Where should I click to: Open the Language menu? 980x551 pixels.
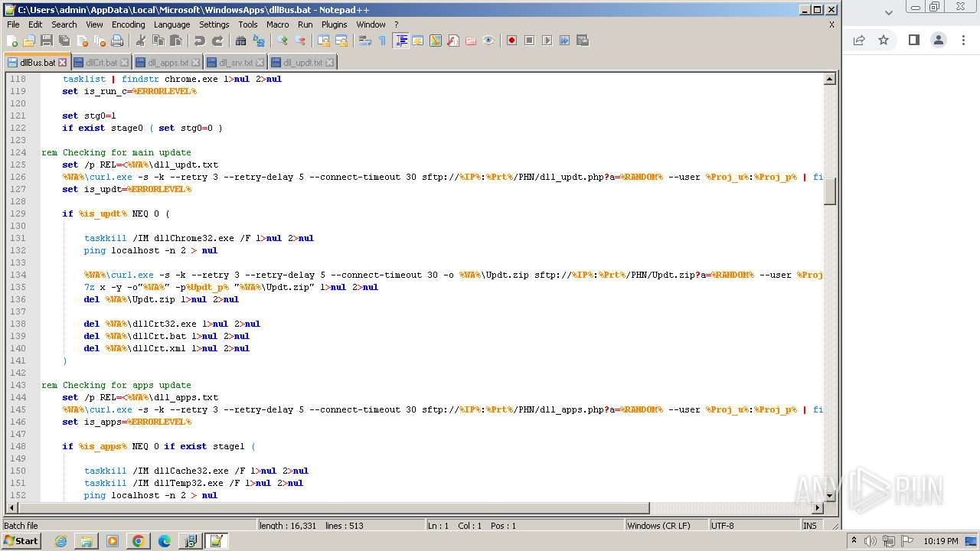[x=171, y=24]
